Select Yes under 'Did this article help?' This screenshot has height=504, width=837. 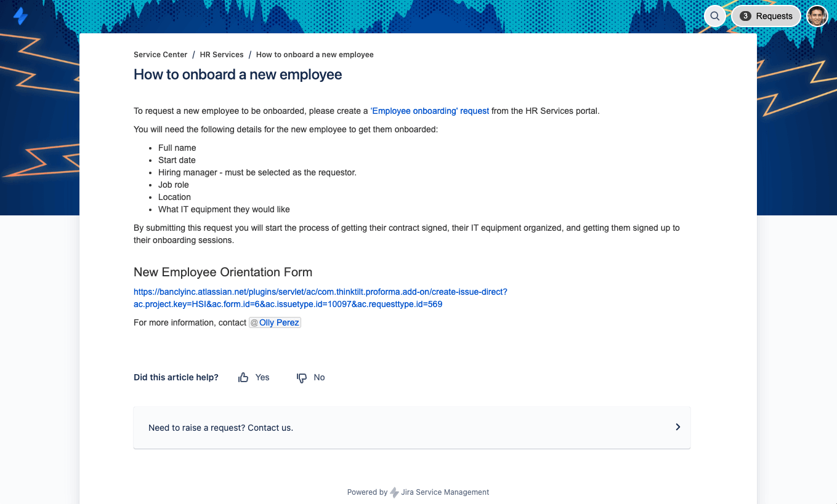tap(262, 377)
